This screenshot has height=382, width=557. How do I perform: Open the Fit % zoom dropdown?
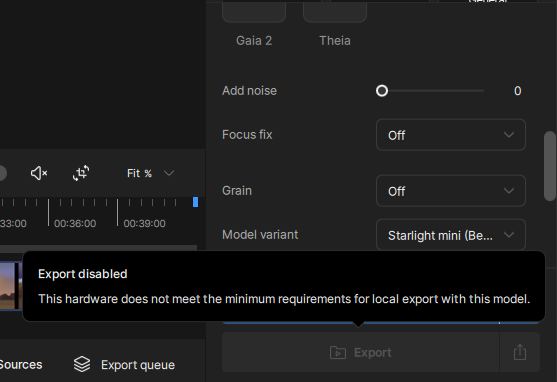pyautogui.click(x=150, y=173)
